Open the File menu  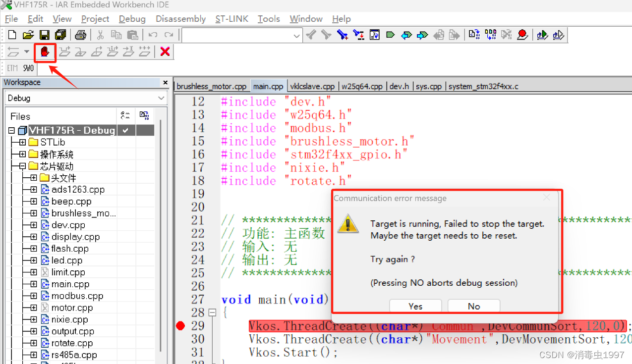coord(11,19)
